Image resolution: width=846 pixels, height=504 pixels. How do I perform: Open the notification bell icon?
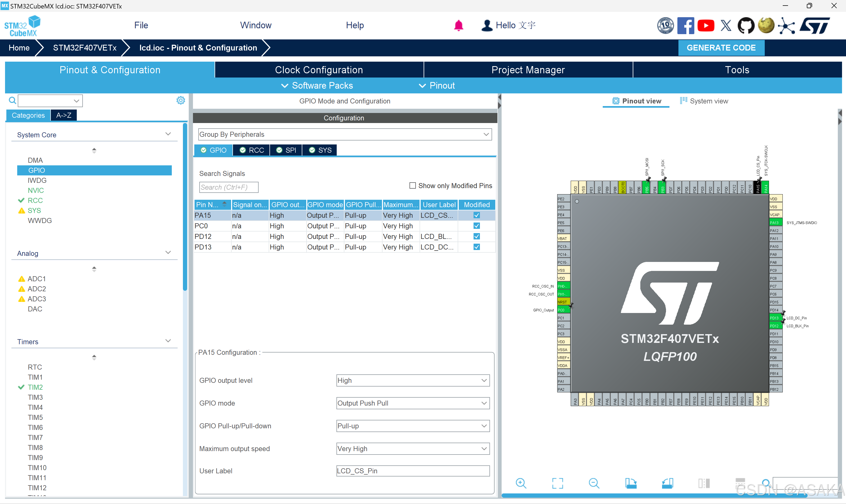click(x=458, y=25)
